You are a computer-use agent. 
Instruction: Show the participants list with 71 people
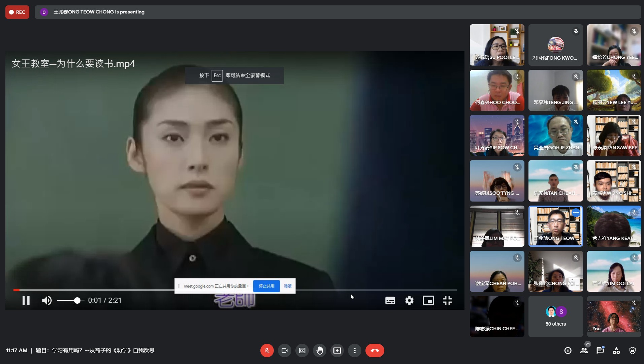[x=584, y=351]
